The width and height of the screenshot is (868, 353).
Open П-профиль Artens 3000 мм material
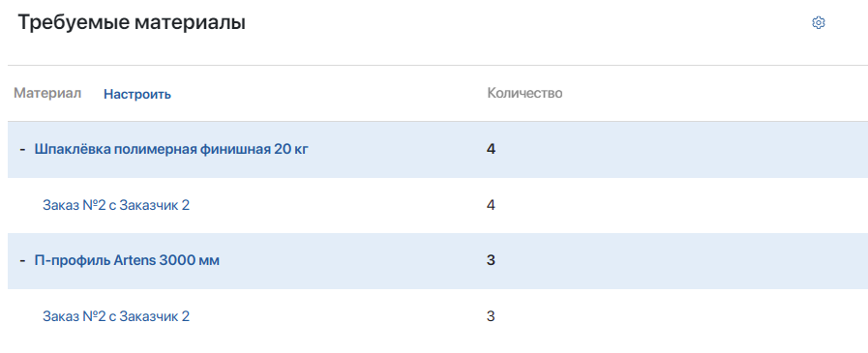tap(127, 260)
